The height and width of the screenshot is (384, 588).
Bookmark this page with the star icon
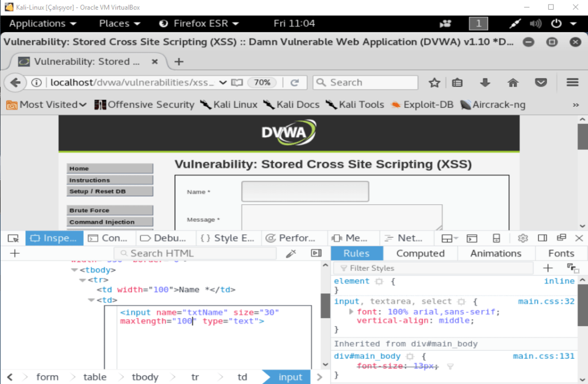point(435,83)
